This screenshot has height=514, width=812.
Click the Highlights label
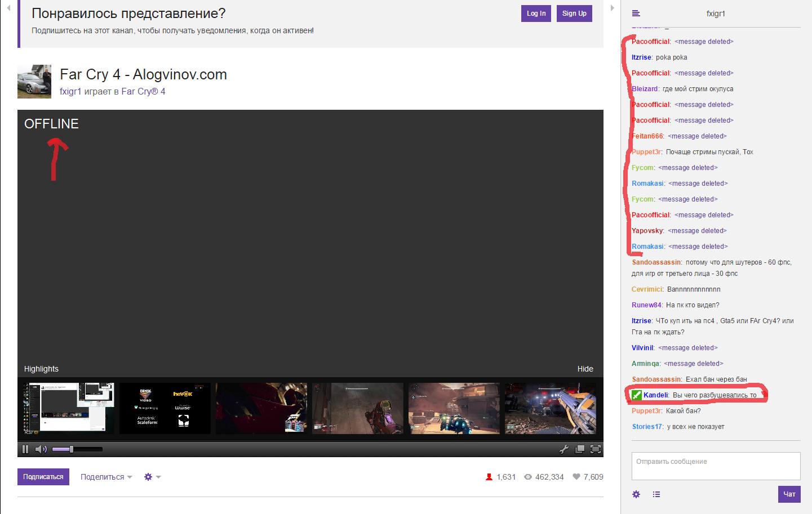point(41,369)
